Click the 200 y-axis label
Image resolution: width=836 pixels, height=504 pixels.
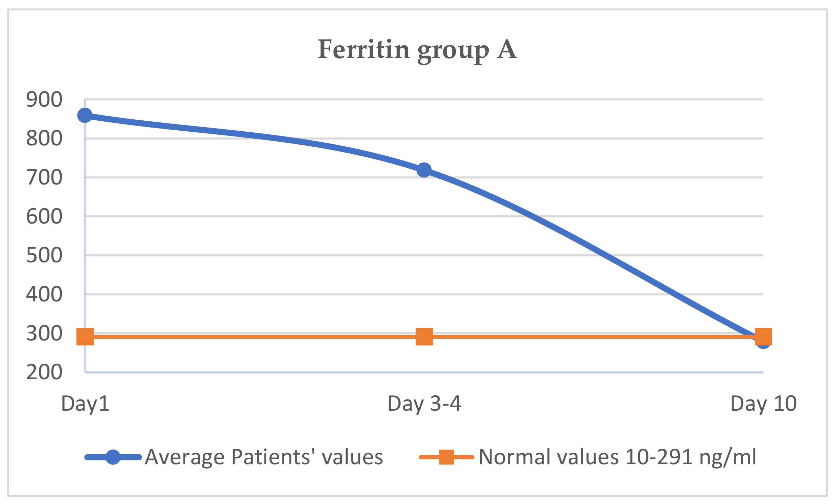(44, 372)
